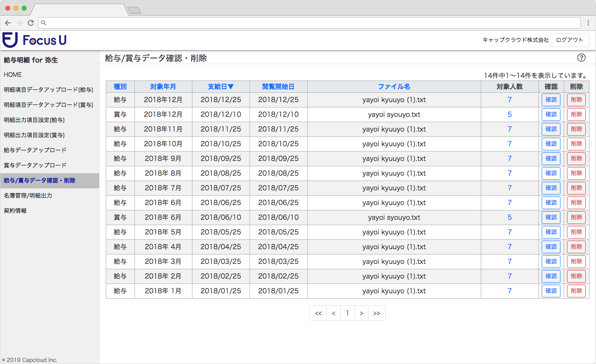Click the browser forward arrow
Image resolution: width=596 pixels, height=364 pixels.
pos(19,23)
